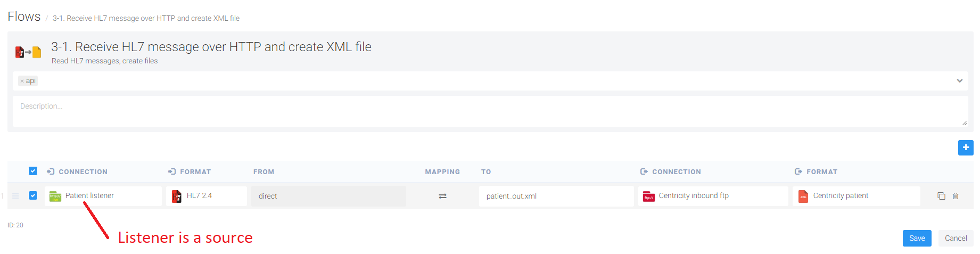
Task: Click the patient_out.xml TO field
Action: [x=556, y=196]
